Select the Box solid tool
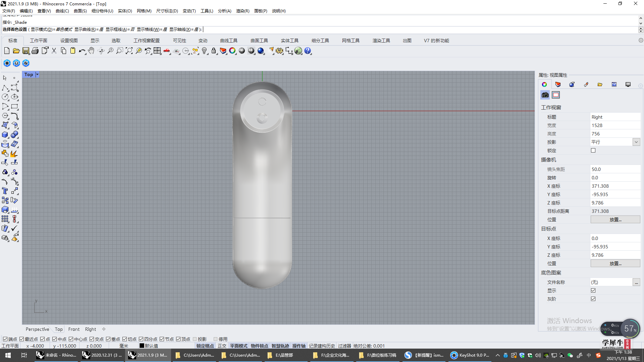The width and height of the screenshot is (644, 362). [5, 135]
